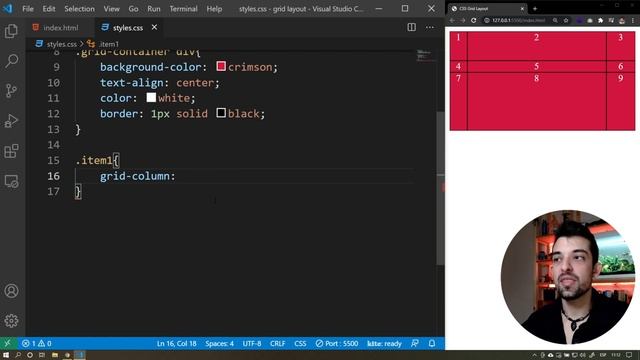Screen dimensions: 640x360
Task: Open the white color swatch picker
Action: pyautogui.click(x=151, y=97)
